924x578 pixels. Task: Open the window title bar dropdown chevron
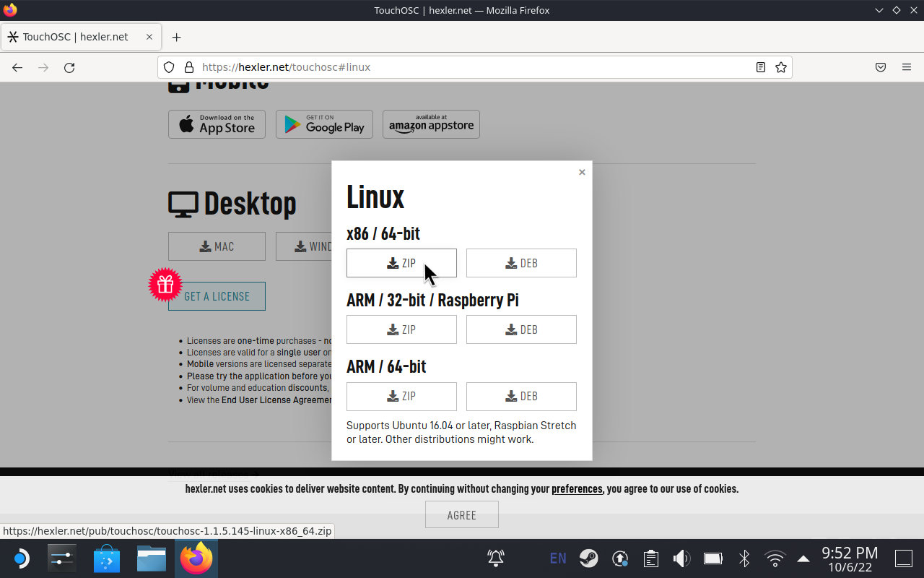click(x=879, y=10)
